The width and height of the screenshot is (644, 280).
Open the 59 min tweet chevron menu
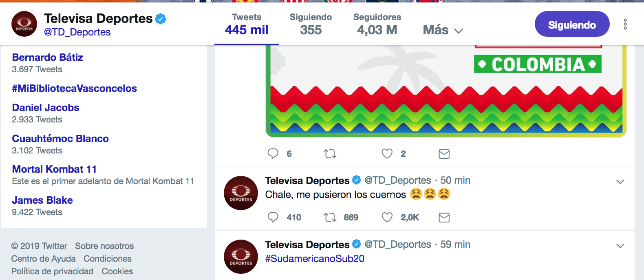[x=620, y=246]
